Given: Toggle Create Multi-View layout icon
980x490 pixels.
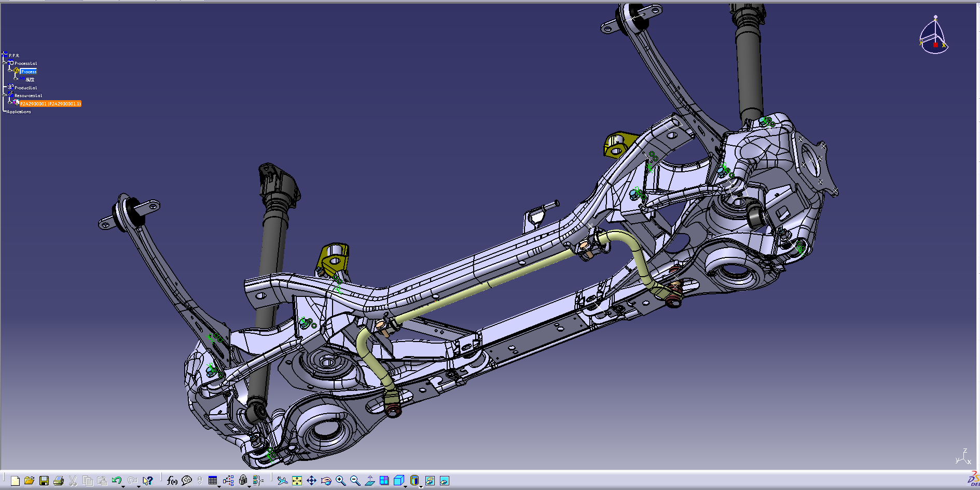Looking at the screenshot, I should tap(384, 481).
